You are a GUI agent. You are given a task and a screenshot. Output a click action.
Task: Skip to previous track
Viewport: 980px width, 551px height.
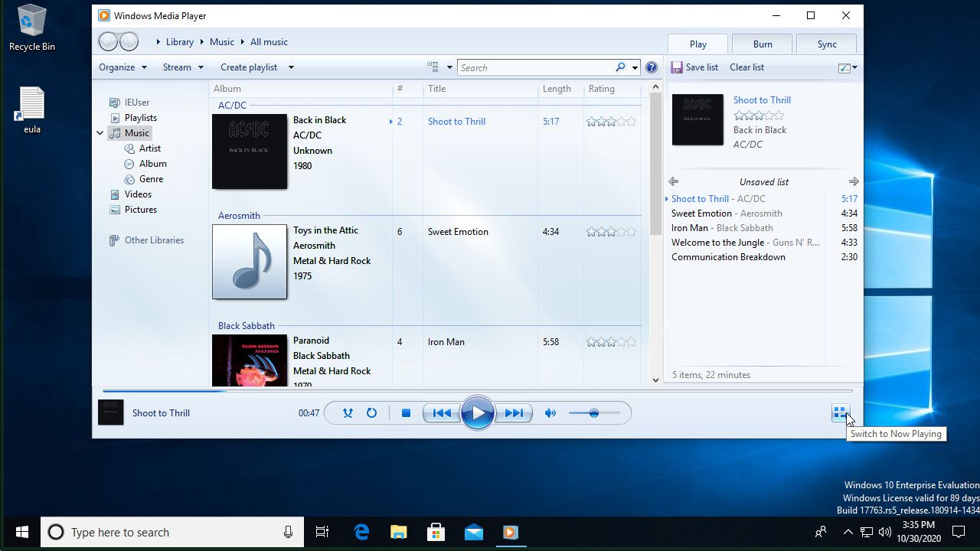tap(442, 413)
